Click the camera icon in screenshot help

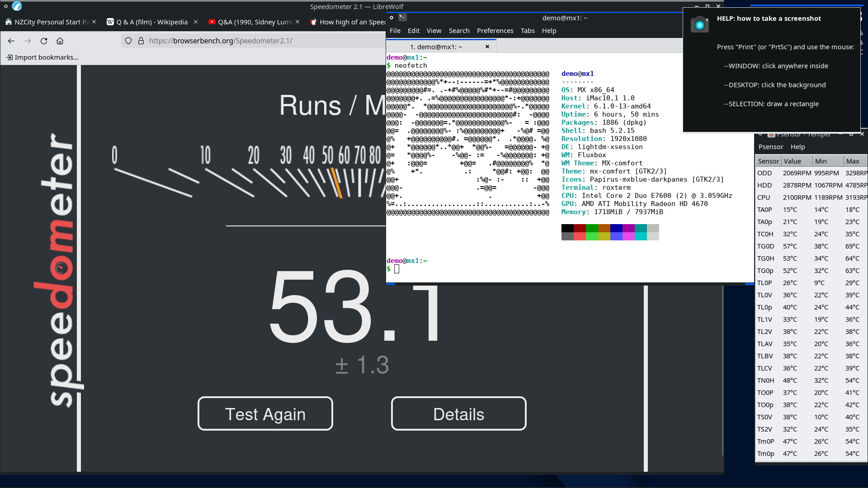pyautogui.click(x=699, y=25)
